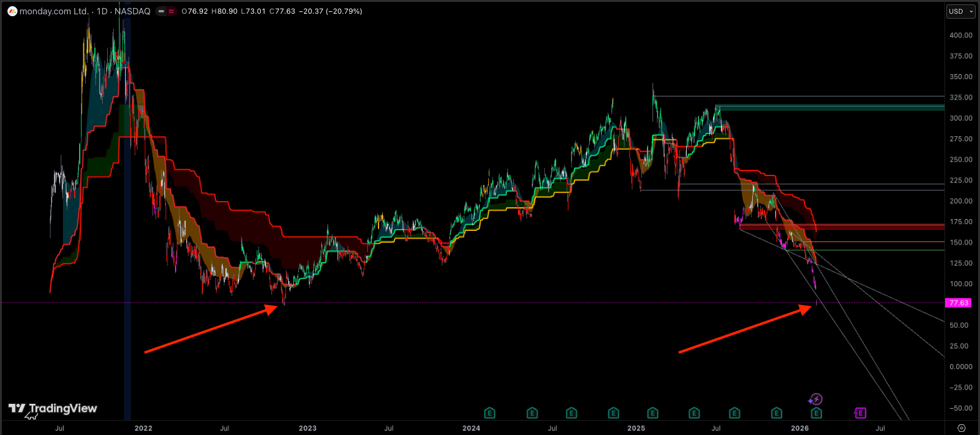Click the purple upcoming earnings marker
The image size is (980, 435).
tap(860, 413)
